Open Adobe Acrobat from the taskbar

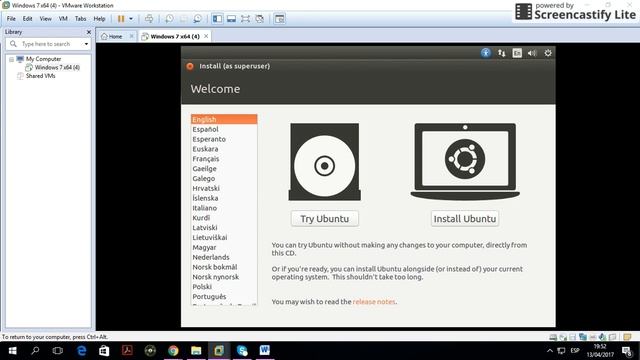(127, 351)
